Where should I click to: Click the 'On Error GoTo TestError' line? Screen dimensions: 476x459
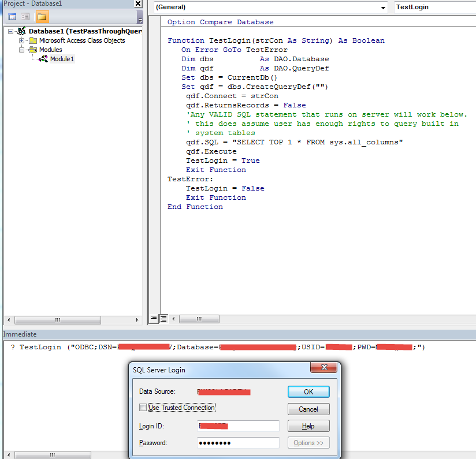tap(235, 50)
